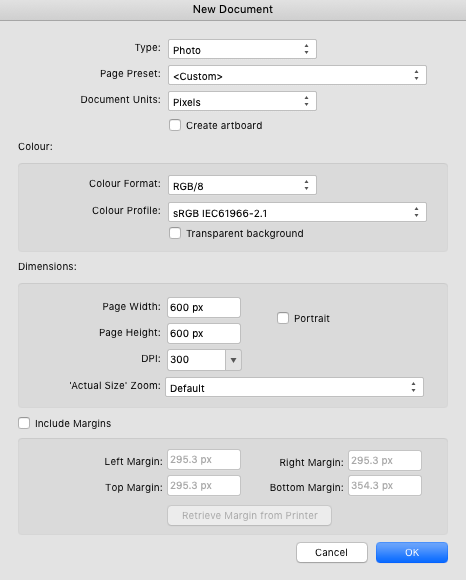Click the DPI value field
The width and height of the screenshot is (466, 580).
pos(196,360)
